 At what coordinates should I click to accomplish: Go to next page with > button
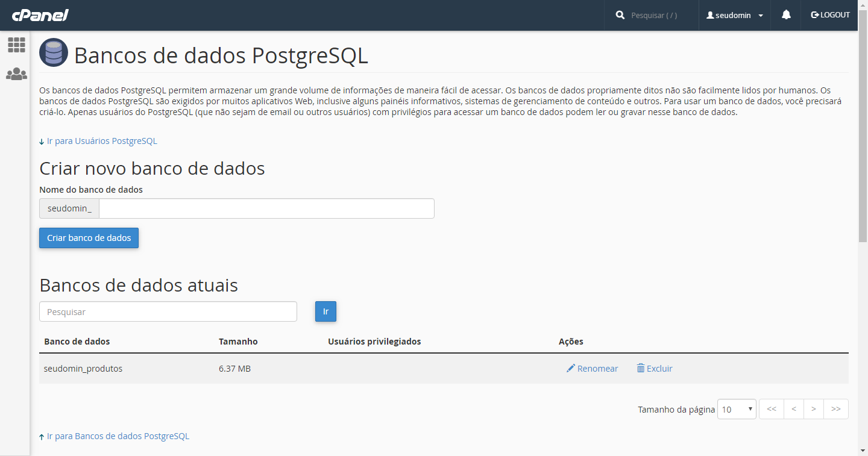coord(814,409)
